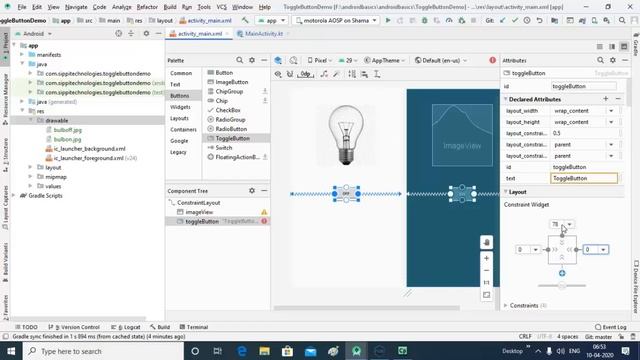Zoom out with the minus icon

tap(487, 270)
